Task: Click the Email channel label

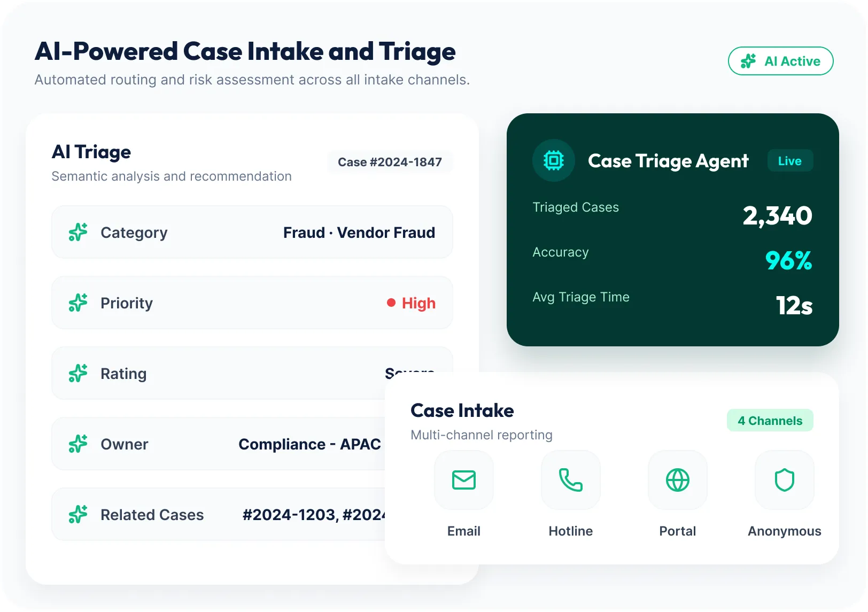Action: click(464, 531)
